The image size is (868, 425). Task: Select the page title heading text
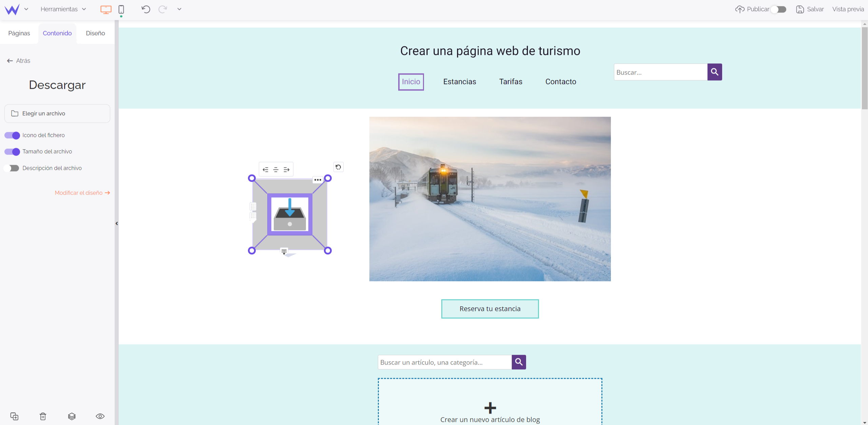point(490,51)
